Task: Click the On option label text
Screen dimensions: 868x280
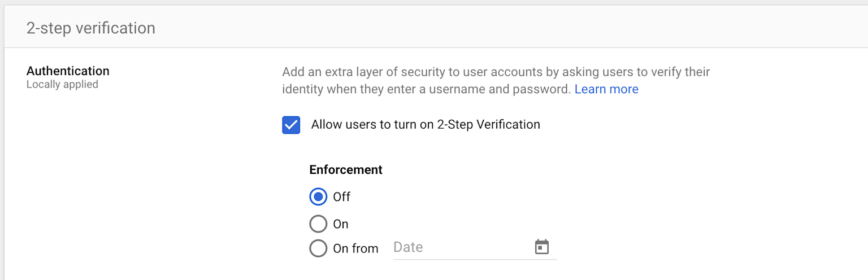Action: pyautogui.click(x=341, y=224)
